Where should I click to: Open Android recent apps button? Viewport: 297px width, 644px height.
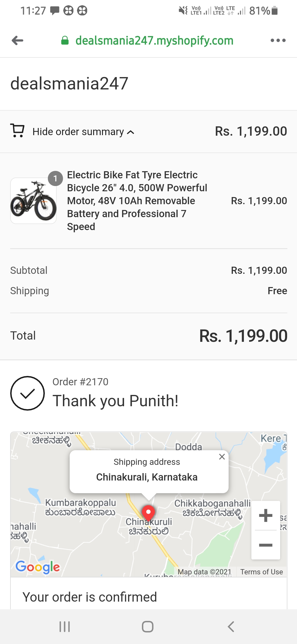coord(65,627)
